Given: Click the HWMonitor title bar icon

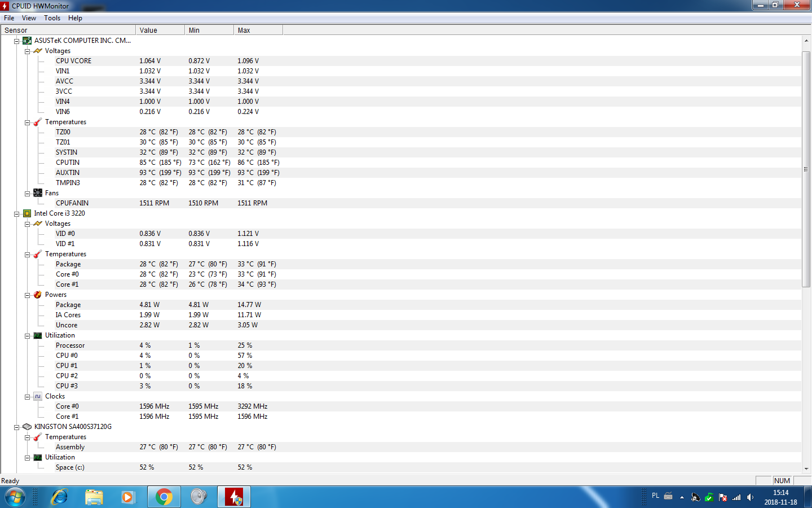Looking at the screenshot, I should pos(5,6).
